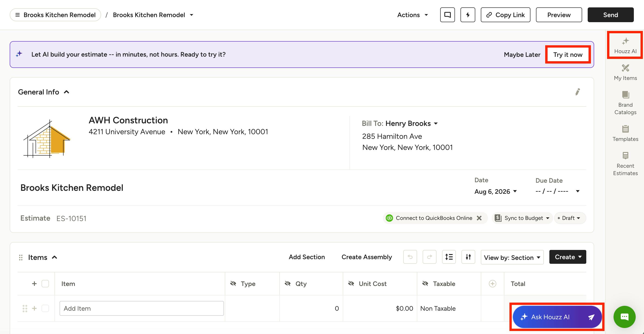Image resolution: width=644 pixels, height=334 pixels.
Task: Open Templates sidebar panel
Action: click(625, 133)
